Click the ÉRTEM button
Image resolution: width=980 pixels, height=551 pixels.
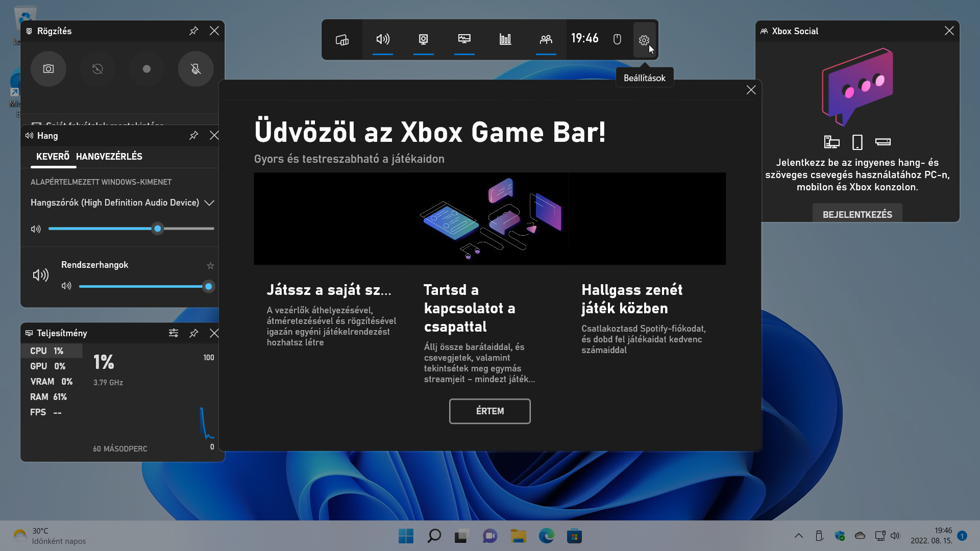tap(490, 411)
